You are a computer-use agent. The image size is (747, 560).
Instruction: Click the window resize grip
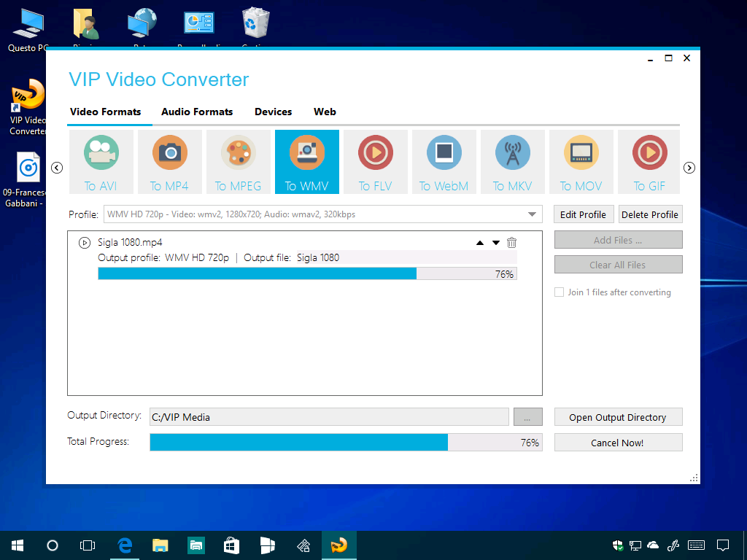pyautogui.click(x=694, y=478)
